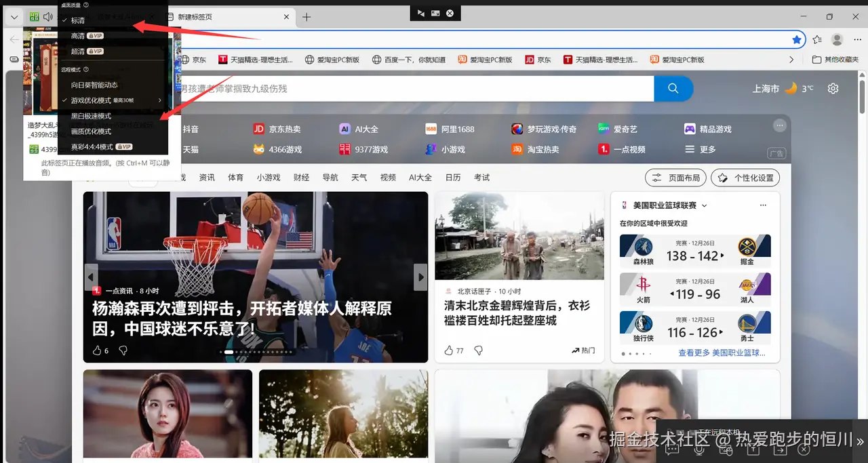Click the exit arrow icon on remote toolbar
Viewport: 868px width, 463px height.
[780, 450]
